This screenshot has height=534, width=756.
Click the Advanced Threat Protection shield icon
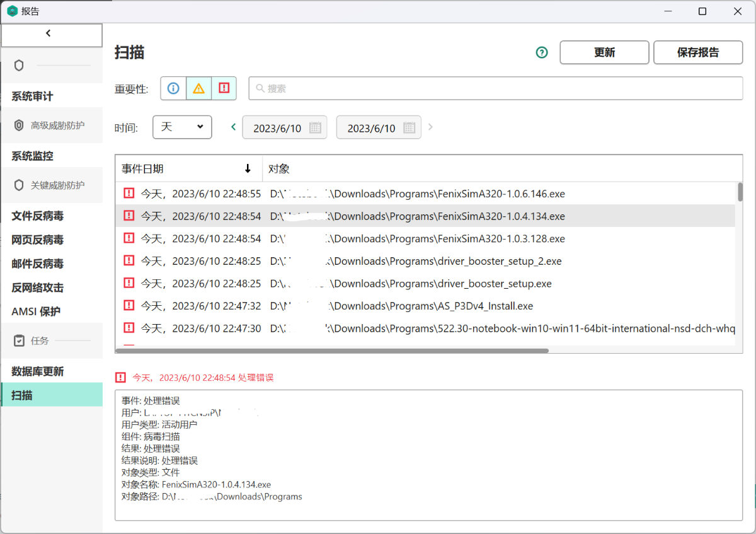[x=19, y=125]
